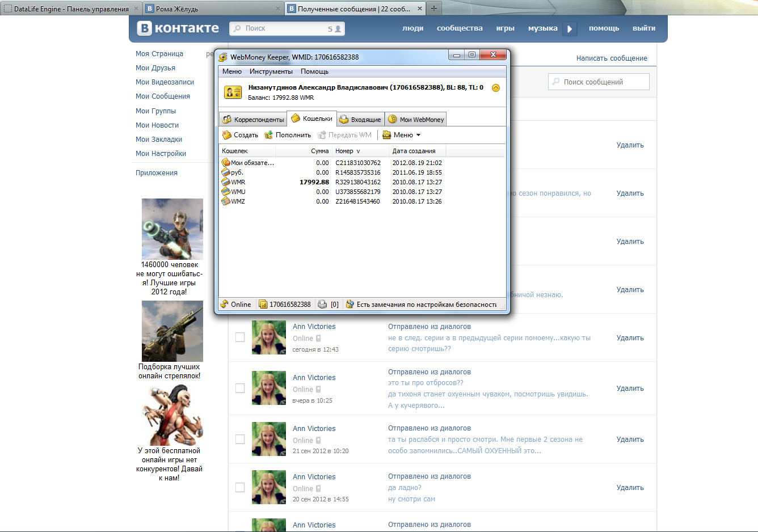Click the Написать сообщение link
The image size is (758, 532).
pyautogui.click(x=612, y=58)
